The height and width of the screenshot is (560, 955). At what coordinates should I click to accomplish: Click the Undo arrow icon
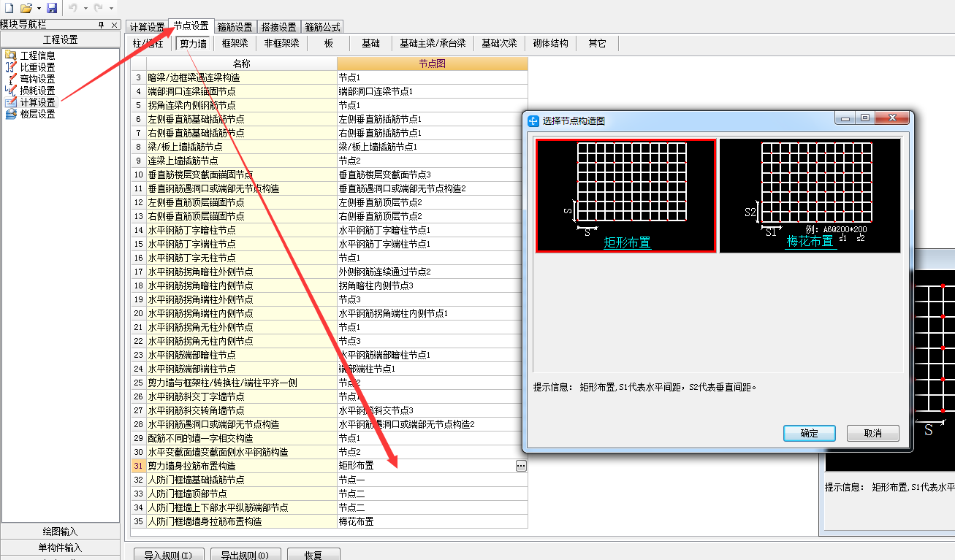coord(73,7)
